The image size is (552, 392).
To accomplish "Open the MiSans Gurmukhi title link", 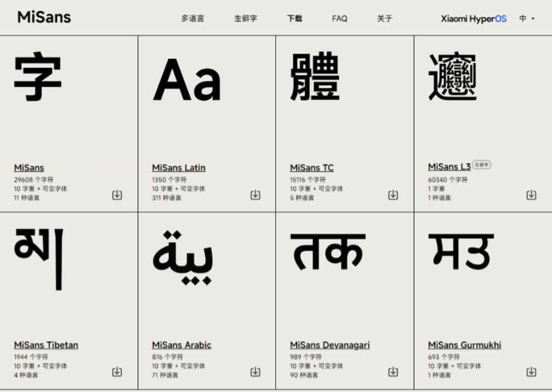I will (x=465, y=345).
